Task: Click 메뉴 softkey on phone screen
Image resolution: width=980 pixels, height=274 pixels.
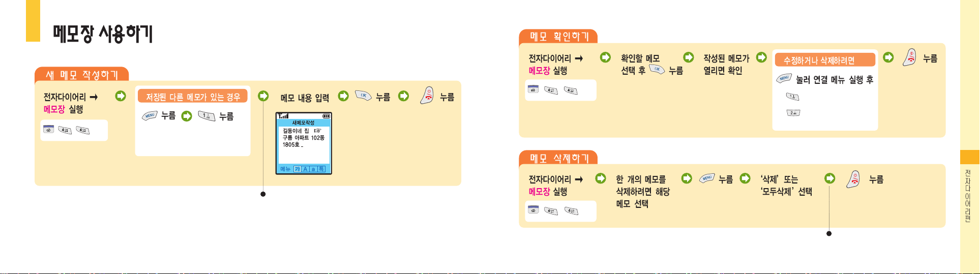Action: tap(285, 169)
